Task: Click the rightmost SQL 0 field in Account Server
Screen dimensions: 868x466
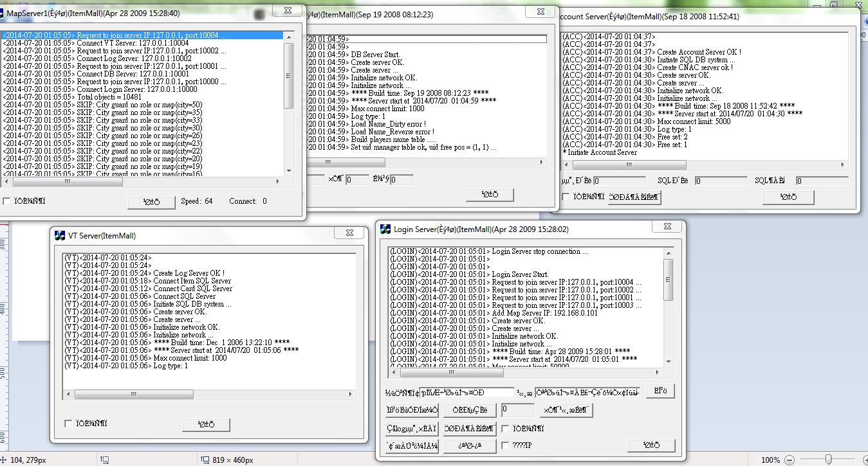Action: [822, 181]
